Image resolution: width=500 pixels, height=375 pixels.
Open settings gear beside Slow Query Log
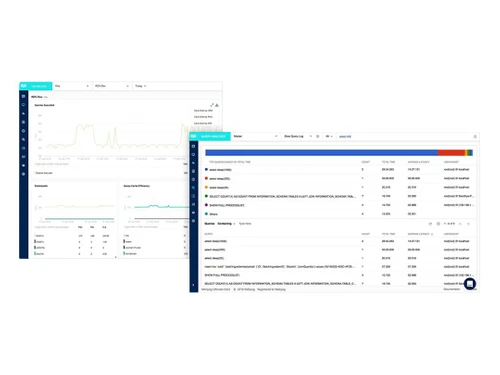tap(317, 136)
